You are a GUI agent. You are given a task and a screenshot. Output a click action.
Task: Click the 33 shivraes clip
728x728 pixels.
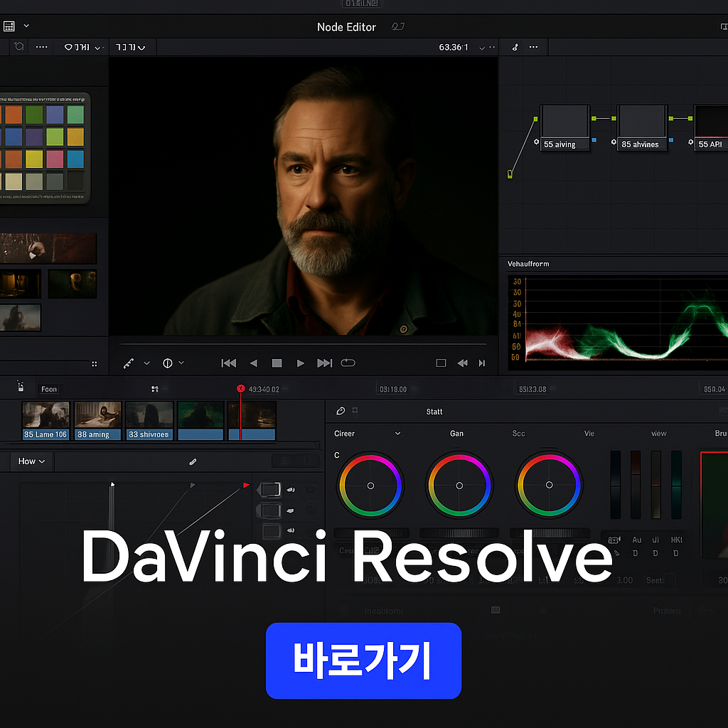149,421
